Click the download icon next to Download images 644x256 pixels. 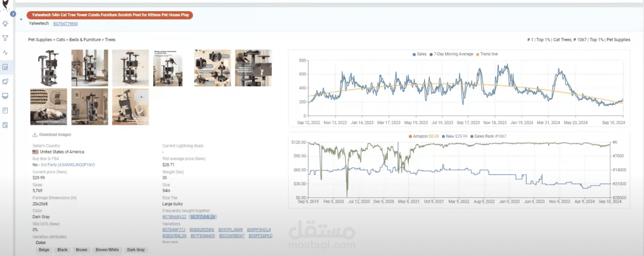pos(35,135)
